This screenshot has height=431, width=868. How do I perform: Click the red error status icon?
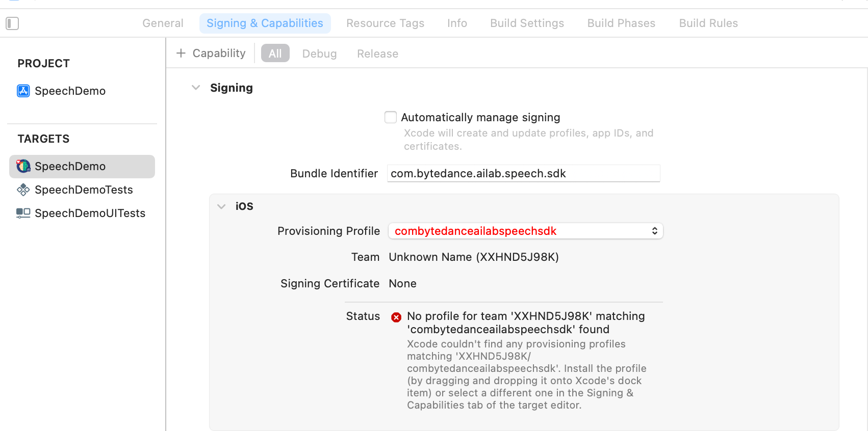click(x=396, y=317)
